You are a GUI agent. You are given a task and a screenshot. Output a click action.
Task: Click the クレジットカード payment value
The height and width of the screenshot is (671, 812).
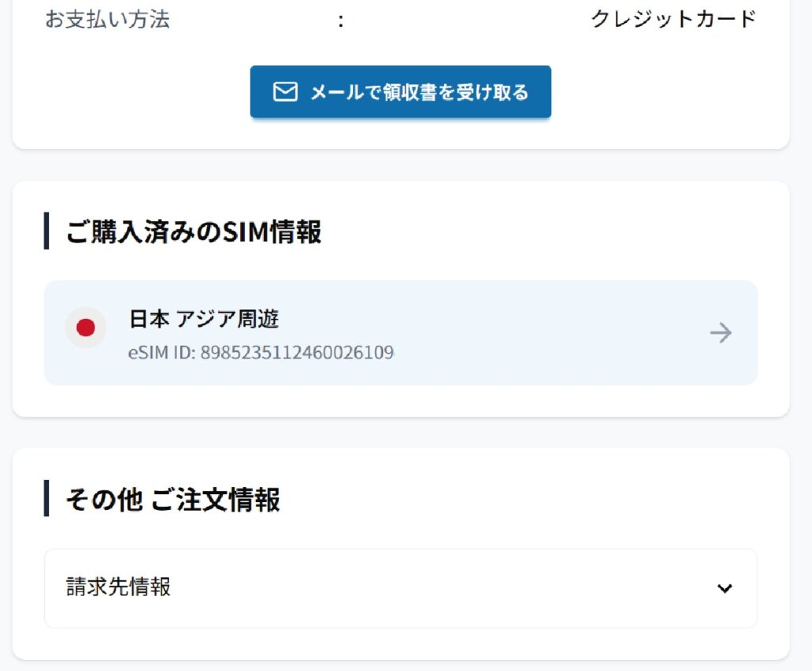tap(674, 19)
